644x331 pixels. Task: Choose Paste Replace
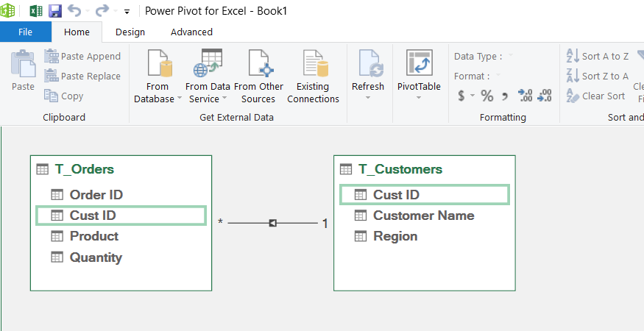[x=82, y=76]
